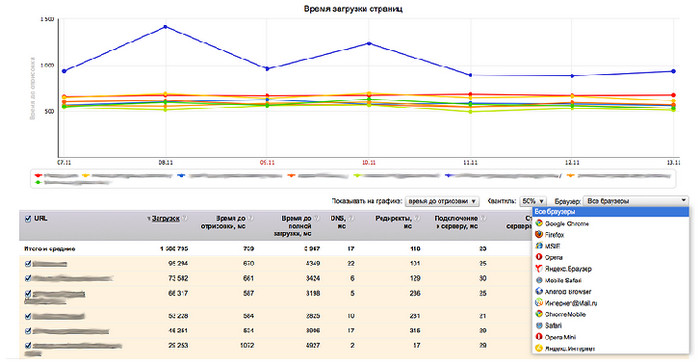Pick MSIE from the browser list
This screenshot has width=700, height=364.
tap(552, 246)
